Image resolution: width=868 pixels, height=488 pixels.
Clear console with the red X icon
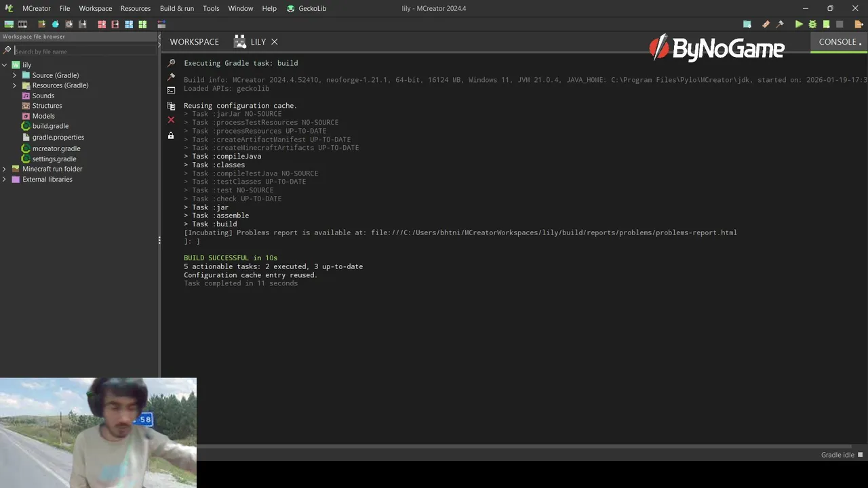(171, 120)
